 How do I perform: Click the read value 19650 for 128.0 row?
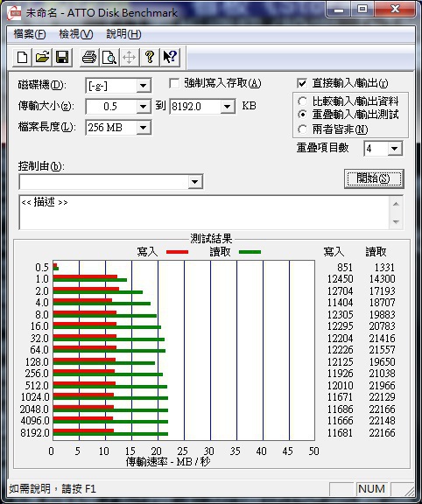382,362
